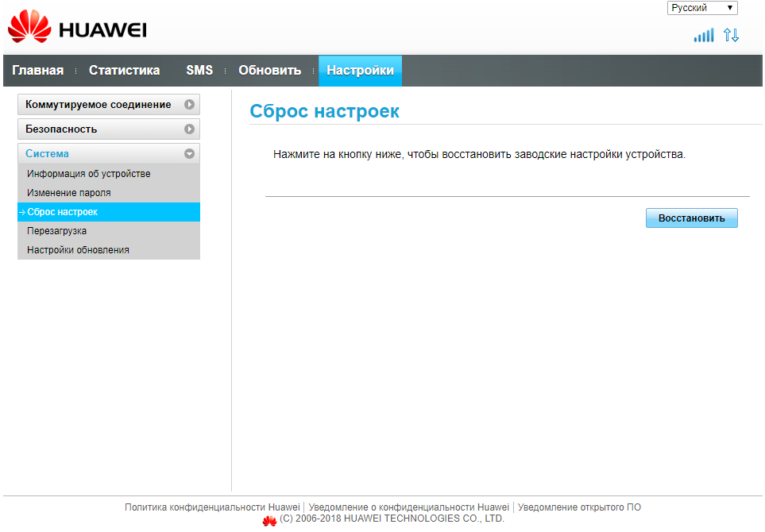Open the Главная tab
The width and height of the screenshot is (765, 532).
(x=38, y=70)
